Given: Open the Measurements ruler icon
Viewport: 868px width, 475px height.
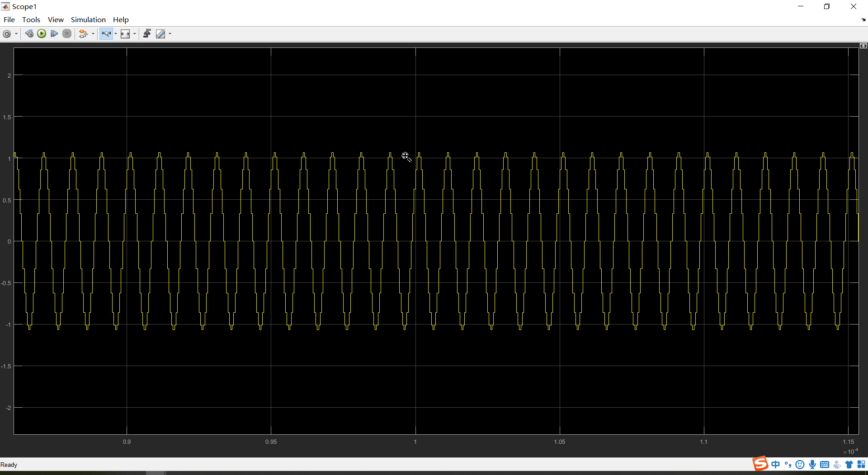Looking at the screenshot, I should pos(160,33).
